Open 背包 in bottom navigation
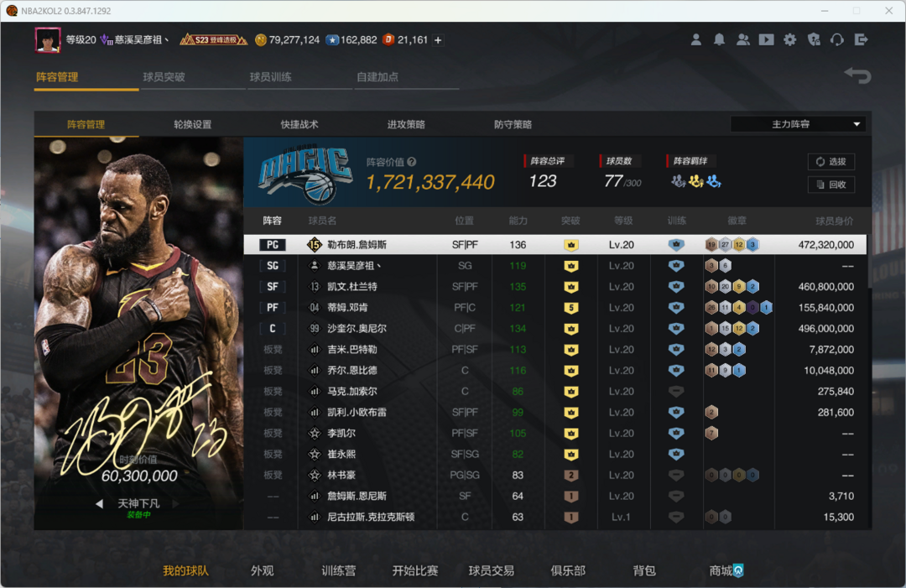Screen dimensions: 906x588 coord(644,570)
